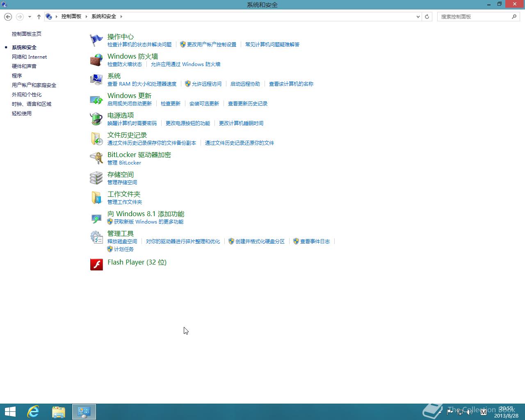The height and width of the screenshot is (420, 525).
Task: Select 网络和 Internet category
Action: click(29, 57)
